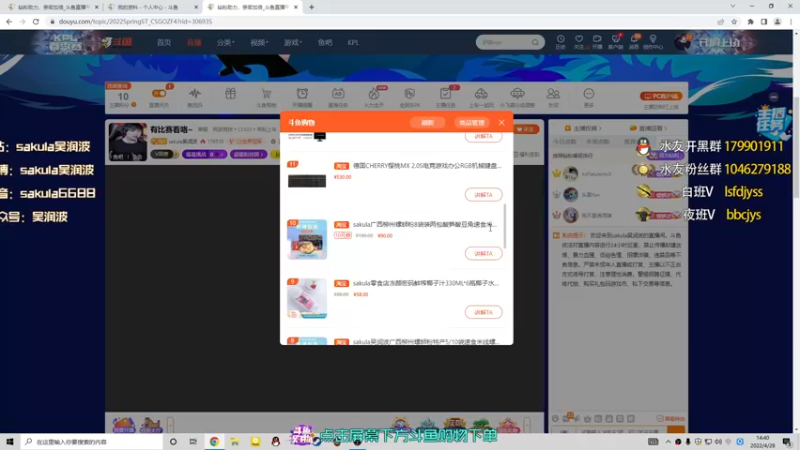Open the gift box tool icon
Image resolution: width=800 pixels, height=450 pixels.
coord(231,93)
